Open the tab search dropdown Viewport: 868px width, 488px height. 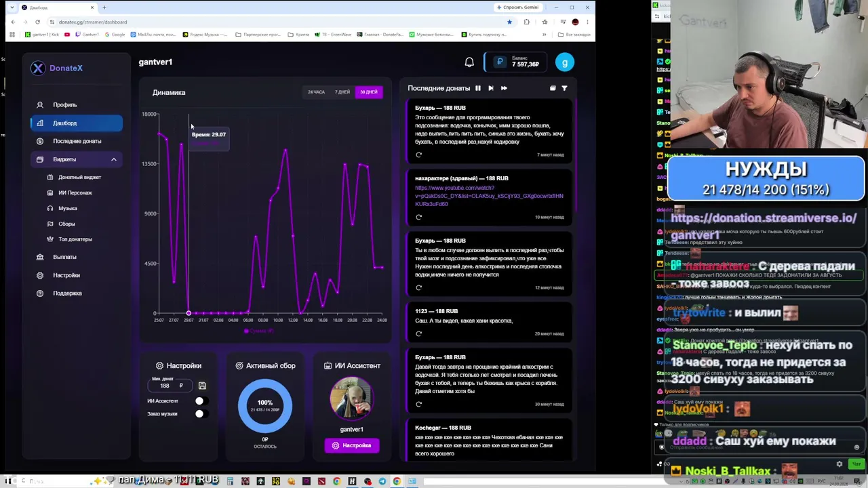12,7
